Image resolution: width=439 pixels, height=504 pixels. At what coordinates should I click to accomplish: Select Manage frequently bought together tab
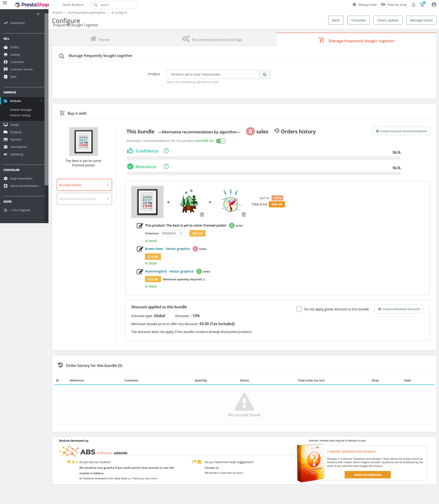[x=356, y=40]
